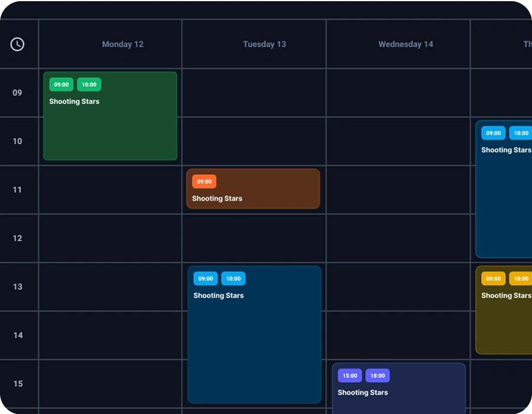Click the blue 09:00 badge in Tuesday afternoon event
The width and height of the screenshot is (532, 414).
coord(206,278)
